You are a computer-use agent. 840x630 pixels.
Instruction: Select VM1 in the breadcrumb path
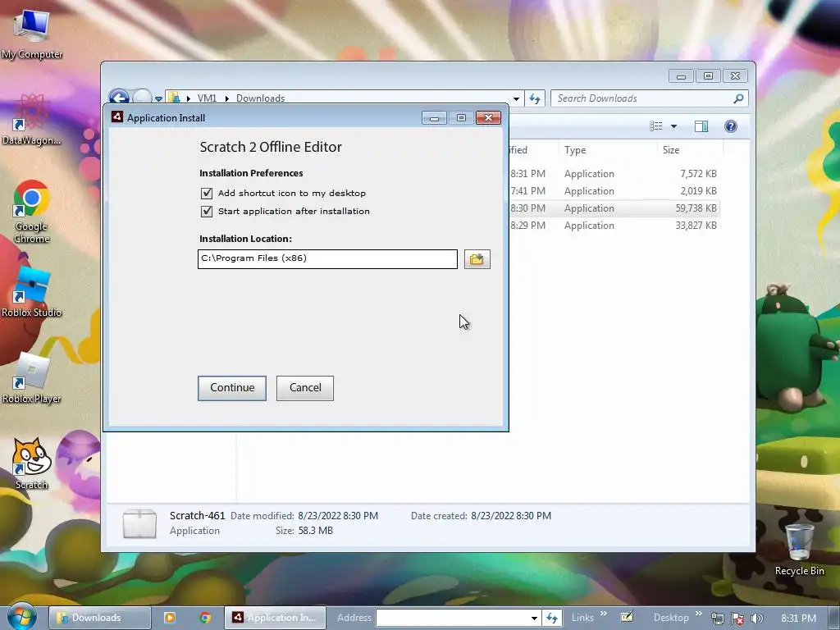207,98
